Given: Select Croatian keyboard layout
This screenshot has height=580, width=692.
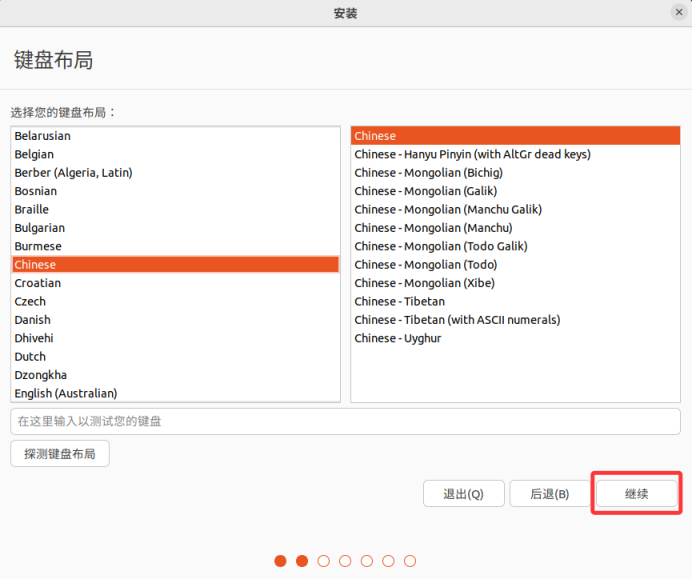Looking at the screenshot, I should pyautogui.click(x=175, y=283).
